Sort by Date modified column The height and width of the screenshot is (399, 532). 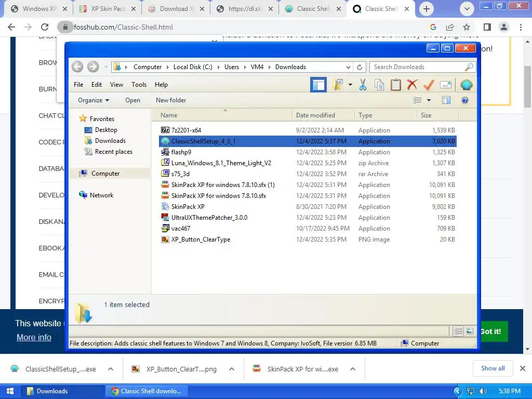point(323,115)
